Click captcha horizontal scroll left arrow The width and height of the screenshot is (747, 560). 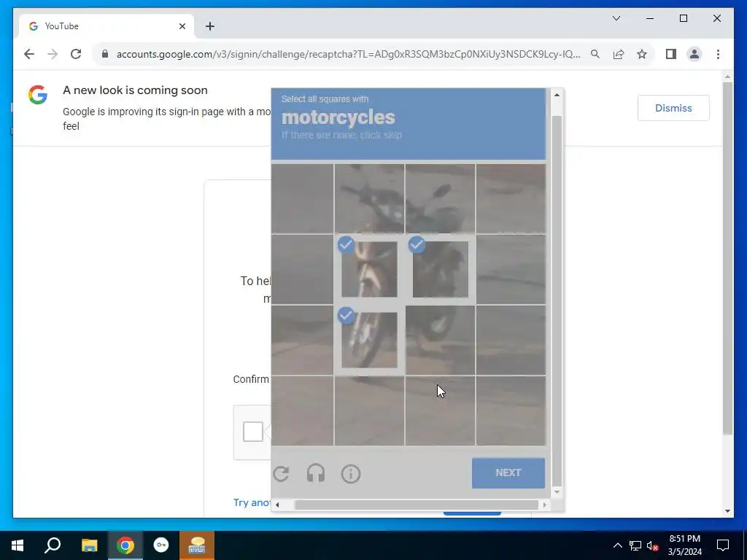click(277, 505)
